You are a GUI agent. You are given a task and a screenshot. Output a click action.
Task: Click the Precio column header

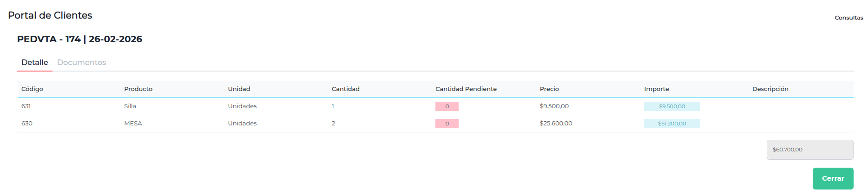549,89
